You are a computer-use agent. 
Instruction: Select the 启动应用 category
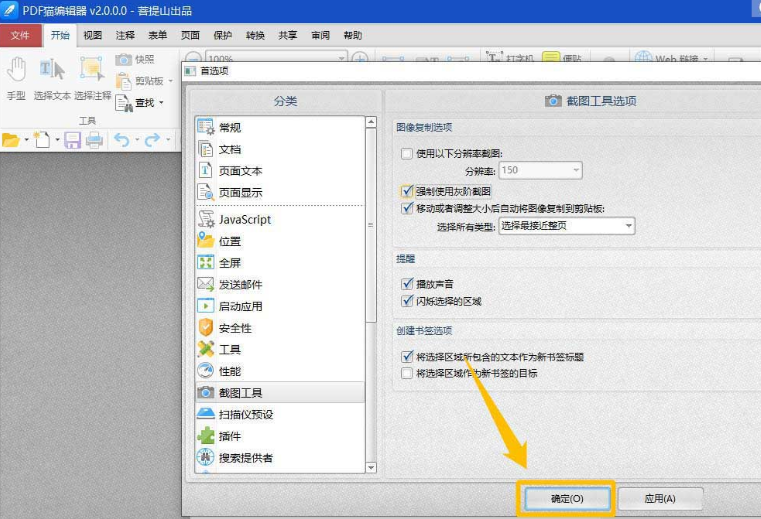[280, 306]
